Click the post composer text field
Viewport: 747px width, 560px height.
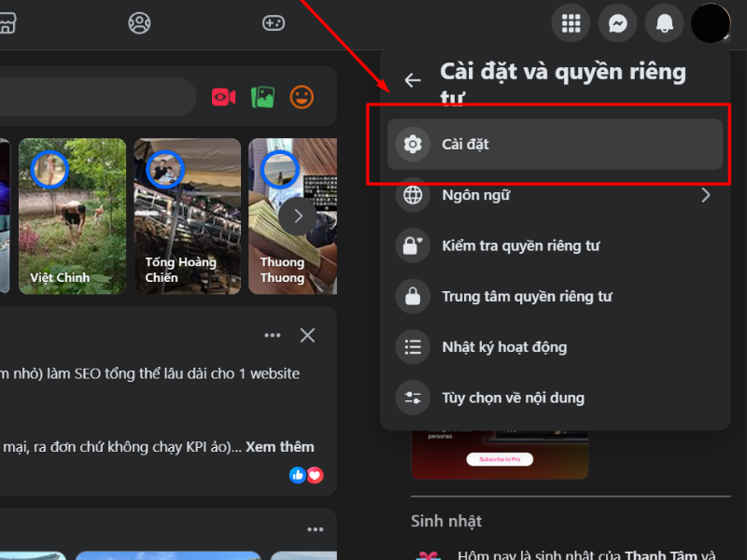point(98,97)
